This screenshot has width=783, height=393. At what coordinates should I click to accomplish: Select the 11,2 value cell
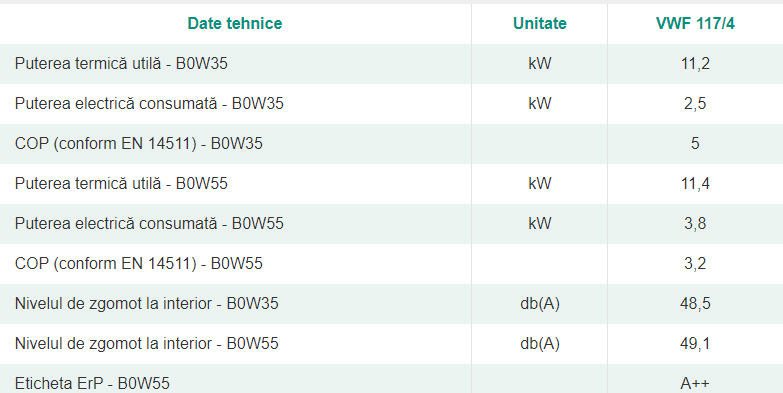(695, 63)
